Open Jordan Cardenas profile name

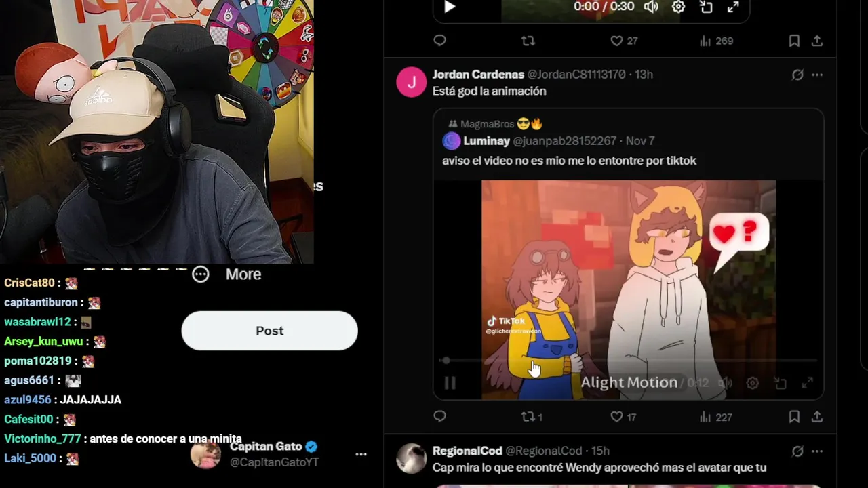478,74
